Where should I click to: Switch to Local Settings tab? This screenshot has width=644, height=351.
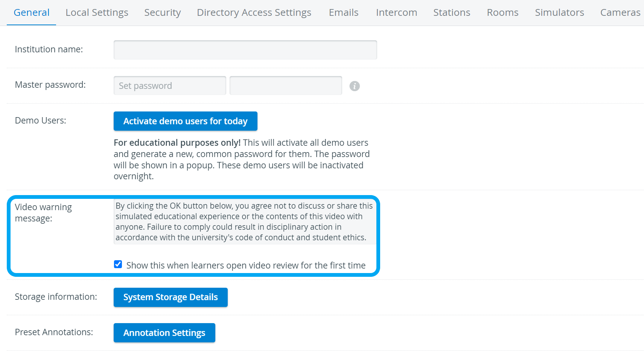point(97,12)
